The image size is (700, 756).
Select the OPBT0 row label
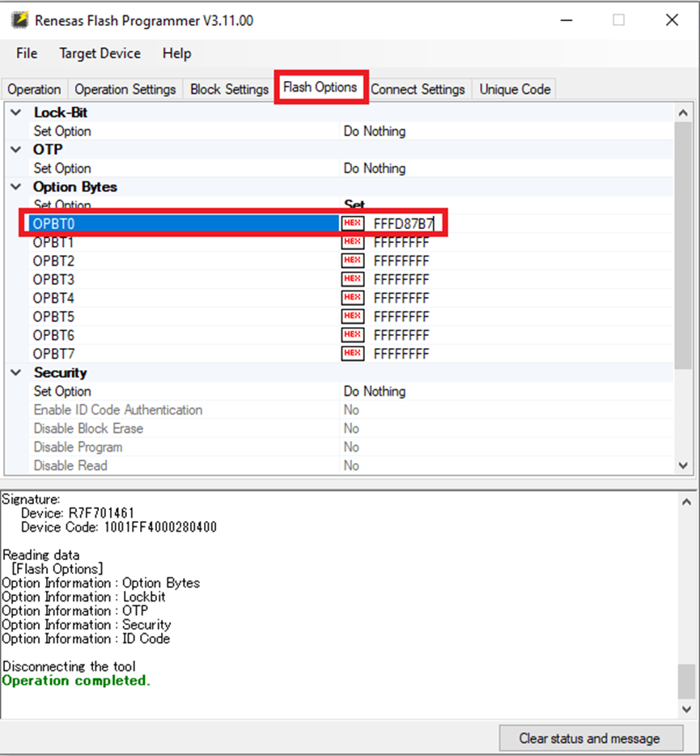(53, 223)
